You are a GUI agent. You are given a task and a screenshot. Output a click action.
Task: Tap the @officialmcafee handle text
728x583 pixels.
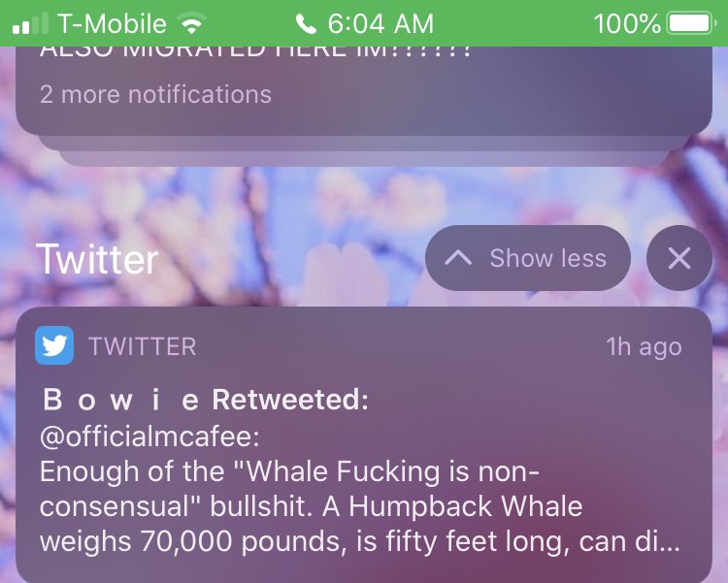[149, 436]
